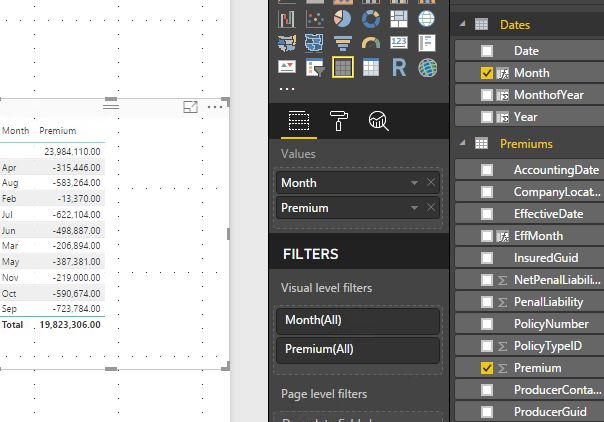Select the Shape map visualization

(x=314, y=43)
